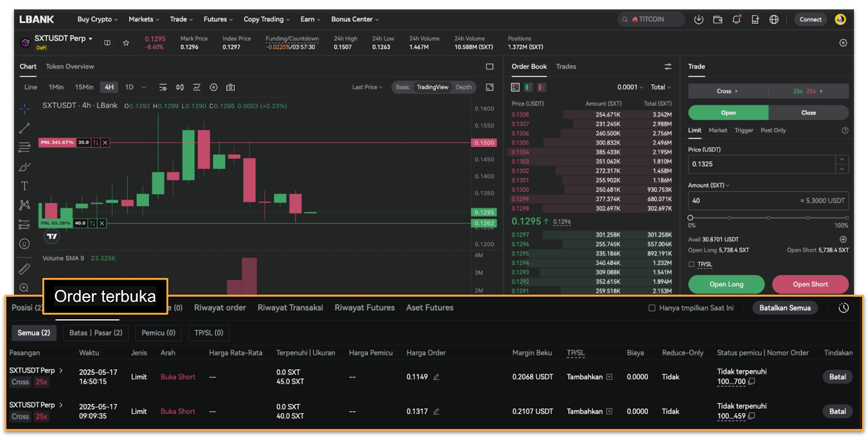This screenshot has height=437, width=868.
Task: Open the hexagon chart settings icon
Action: point(214,87)
